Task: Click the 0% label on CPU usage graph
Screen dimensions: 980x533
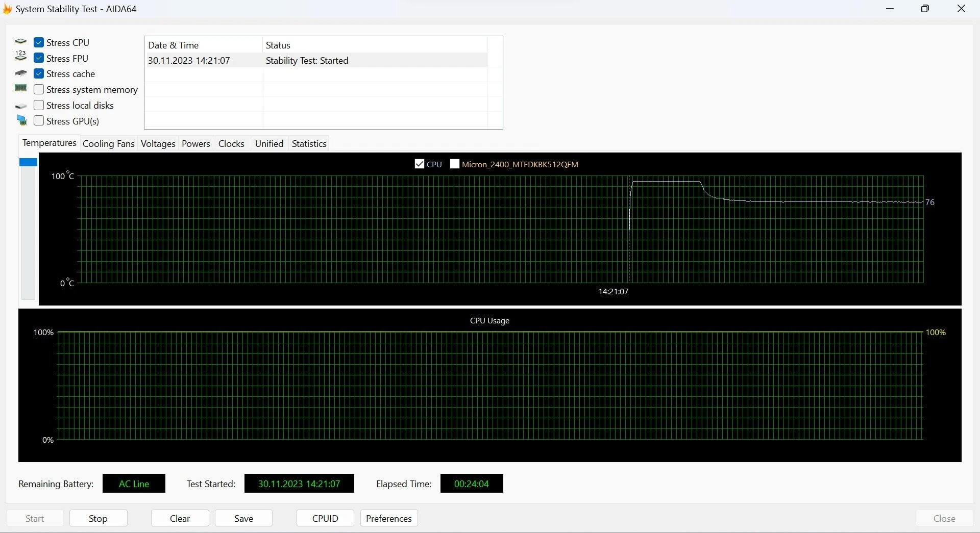Action: tap(48, 440)
